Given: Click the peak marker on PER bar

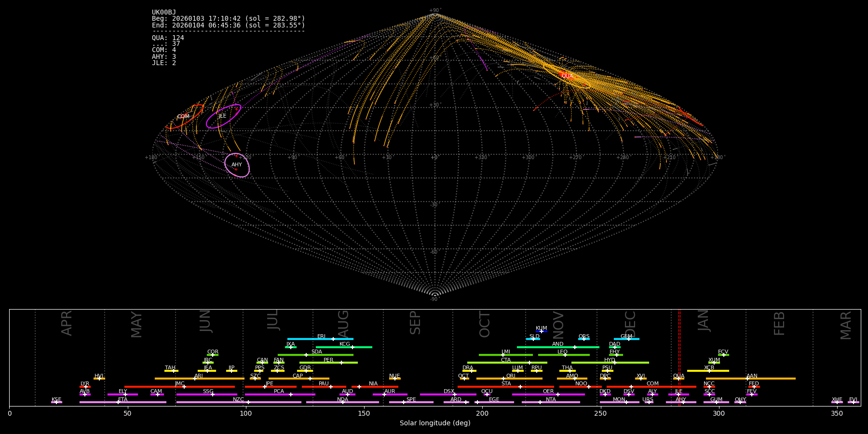Looking at the screenshot, I should point(341,363).
